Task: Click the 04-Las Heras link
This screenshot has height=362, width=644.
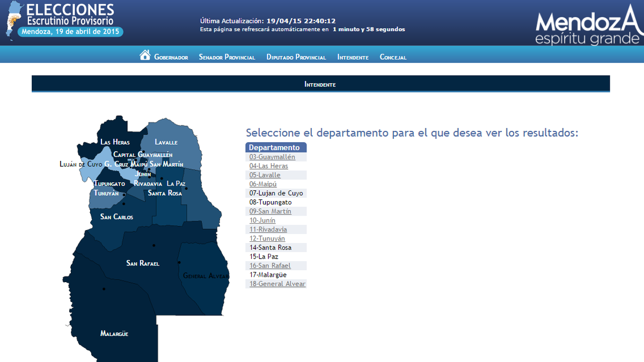Action: click(x=267, y=166)
